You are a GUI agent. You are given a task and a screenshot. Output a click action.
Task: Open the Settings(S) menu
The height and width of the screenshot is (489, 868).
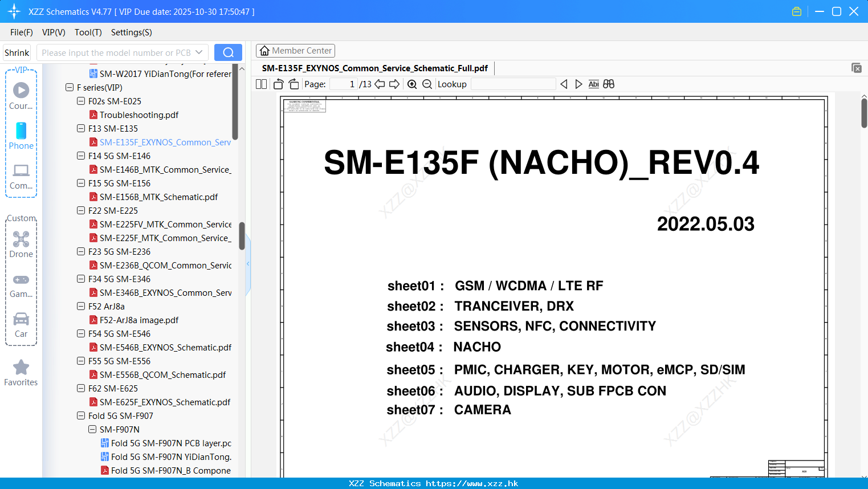132,32
